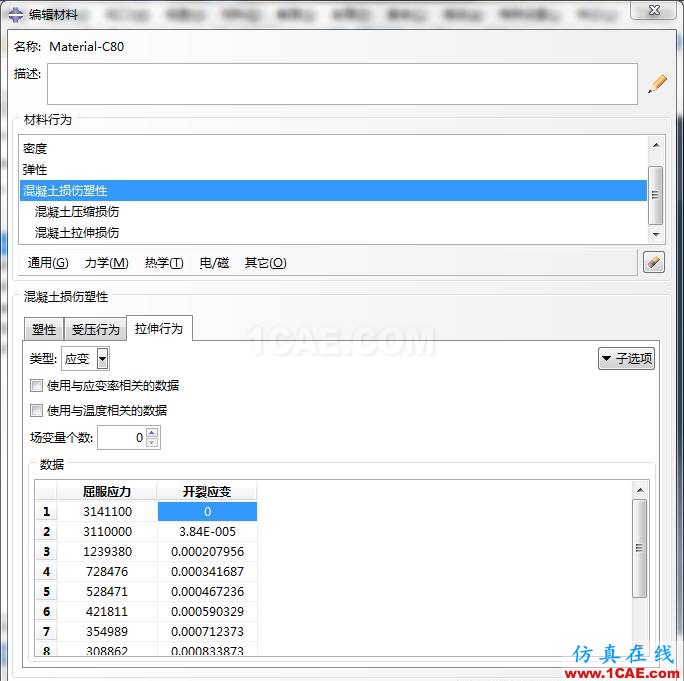Click data table scrollbar thumb
The image size is (684, 681).
640,548
